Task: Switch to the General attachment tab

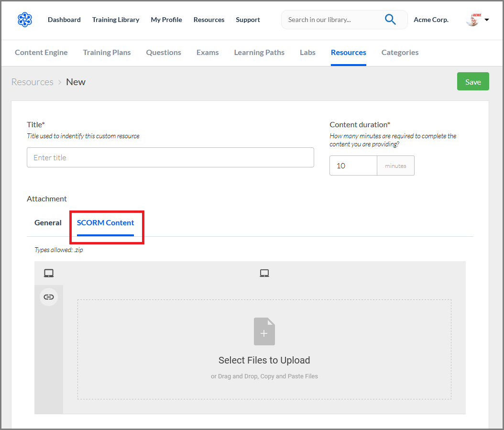Action: point(48,222)
